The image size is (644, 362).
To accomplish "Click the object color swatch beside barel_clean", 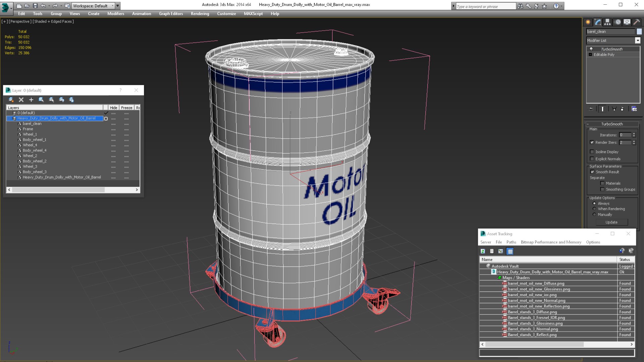I will (639, 32).
